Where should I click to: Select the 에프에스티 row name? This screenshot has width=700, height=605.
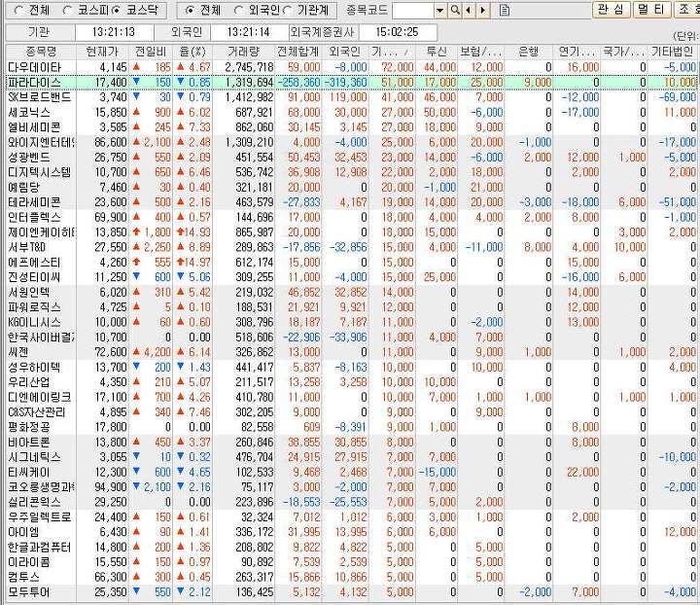coord(34,262)
